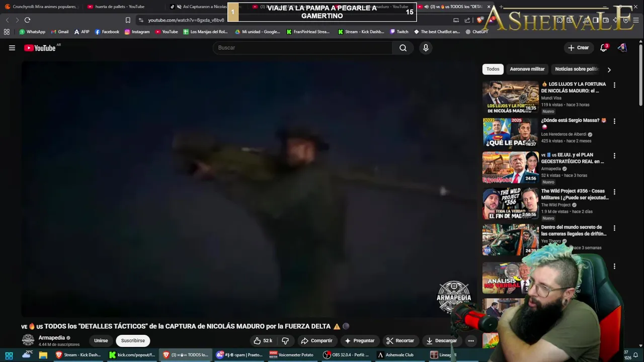Open YouTube notifications bell
The image size is (644, 362).
(603, 48)
